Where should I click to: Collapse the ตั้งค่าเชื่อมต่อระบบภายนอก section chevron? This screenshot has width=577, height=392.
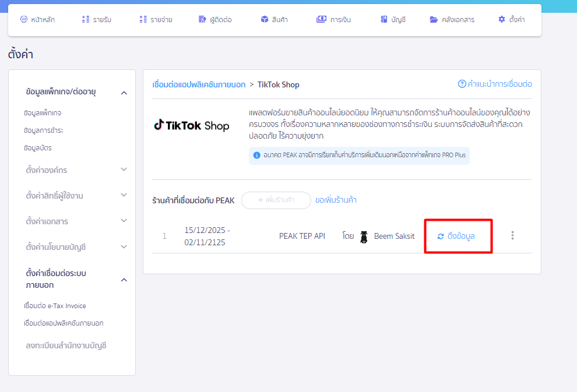pyautogui.click(x=124, y=280)
